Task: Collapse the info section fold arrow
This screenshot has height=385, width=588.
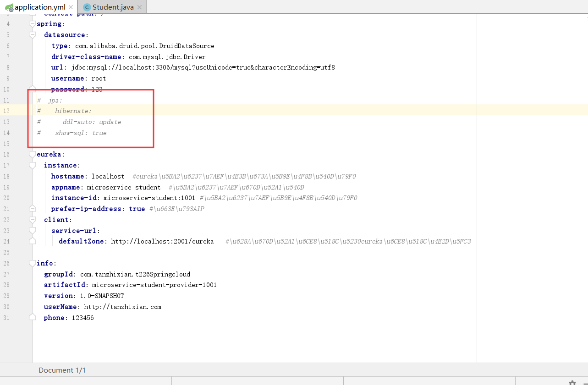Action: [x=32, y=263]
